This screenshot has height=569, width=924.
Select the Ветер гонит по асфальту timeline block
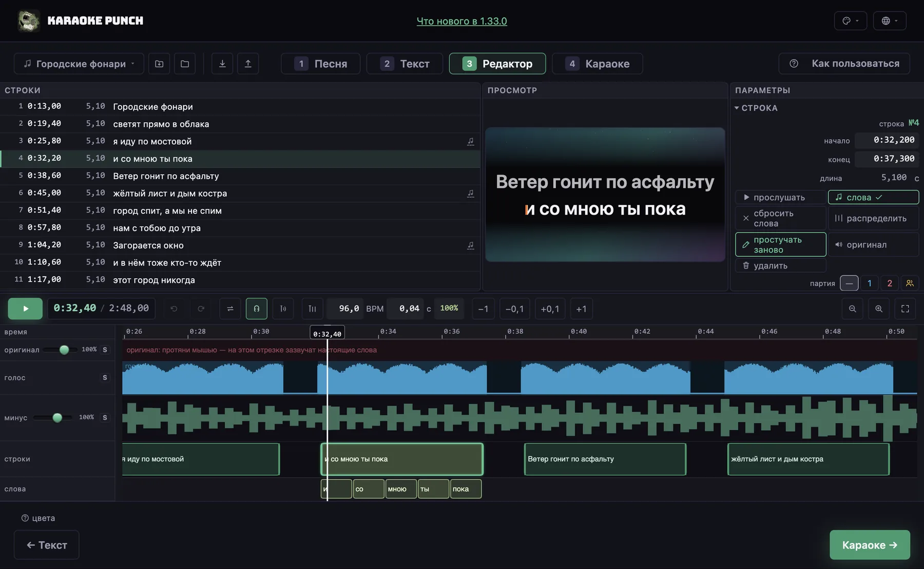coord(605,459)
